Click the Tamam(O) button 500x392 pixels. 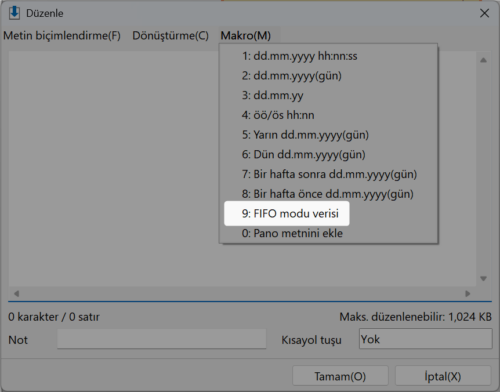coord(340,376)
